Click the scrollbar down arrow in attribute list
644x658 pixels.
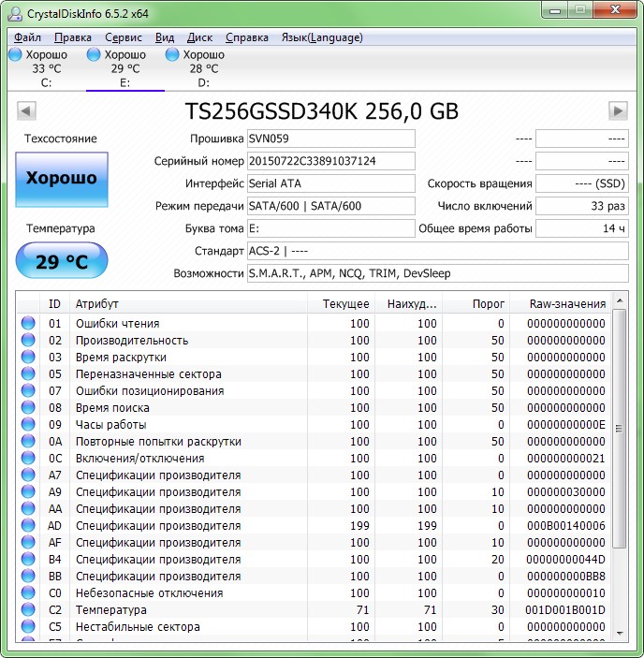click(x=620, y=634)
